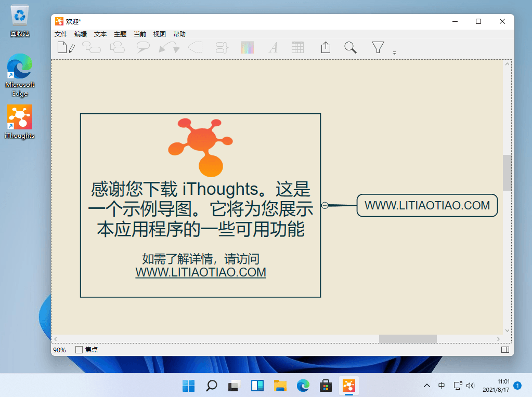Click the relationship arrow icon
This screenshot has height=397, width=532.
click(169, 47)
